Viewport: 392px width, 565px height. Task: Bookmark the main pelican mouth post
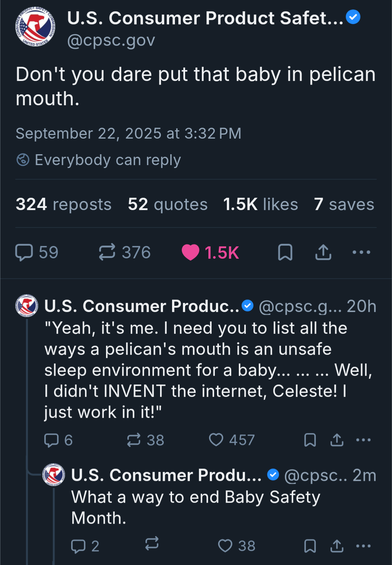point(285,253)
